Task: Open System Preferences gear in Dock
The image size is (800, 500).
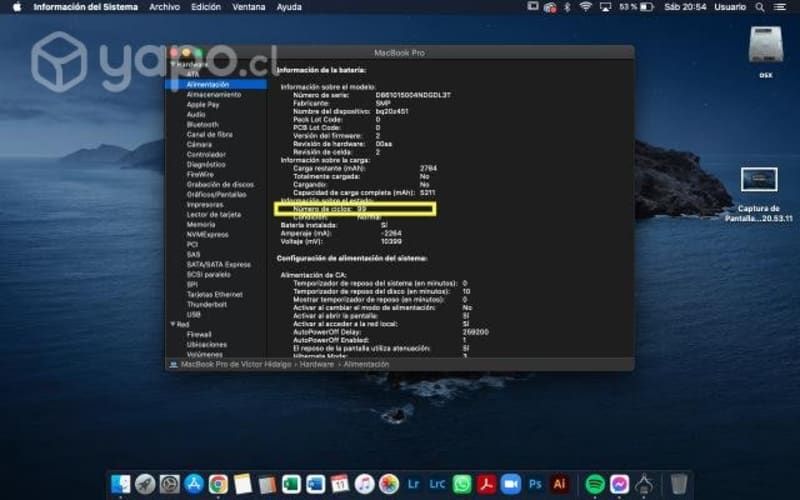Action: coord(169,484)
